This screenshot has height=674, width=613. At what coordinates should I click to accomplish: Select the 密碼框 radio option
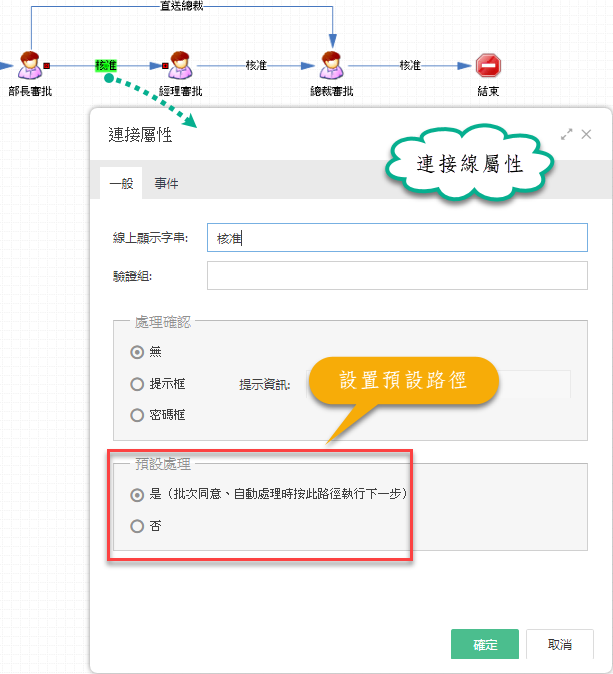click(137, 415)
